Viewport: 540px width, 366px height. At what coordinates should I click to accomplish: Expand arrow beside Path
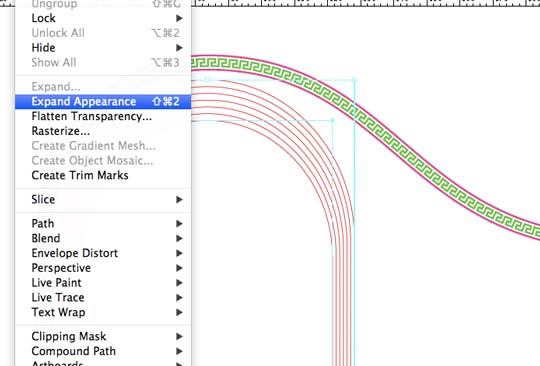point(179,224)
